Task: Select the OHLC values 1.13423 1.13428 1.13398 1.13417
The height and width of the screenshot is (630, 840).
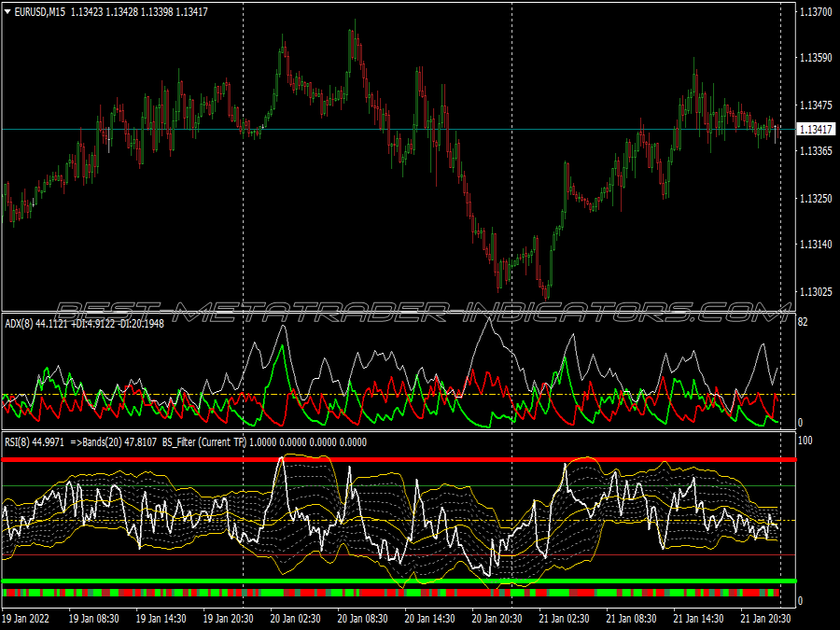Action: point(139,12)
